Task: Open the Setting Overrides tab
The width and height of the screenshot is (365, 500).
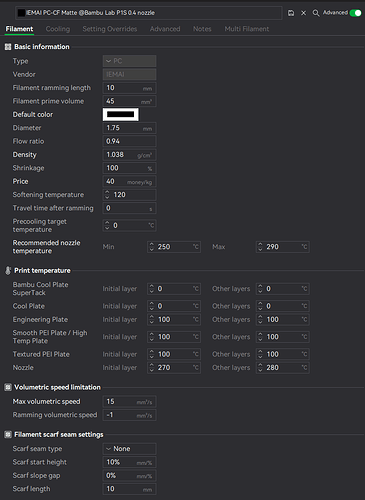Action: coord(110,29)
